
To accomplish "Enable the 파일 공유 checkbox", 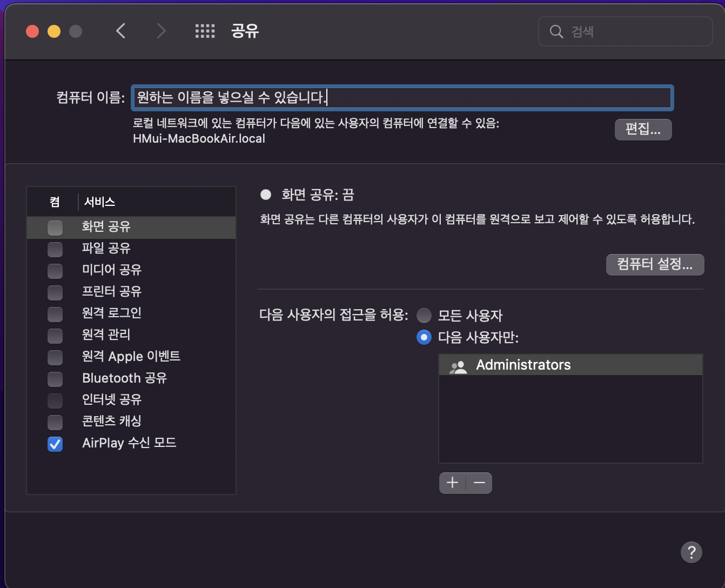I will click(55, 249).
